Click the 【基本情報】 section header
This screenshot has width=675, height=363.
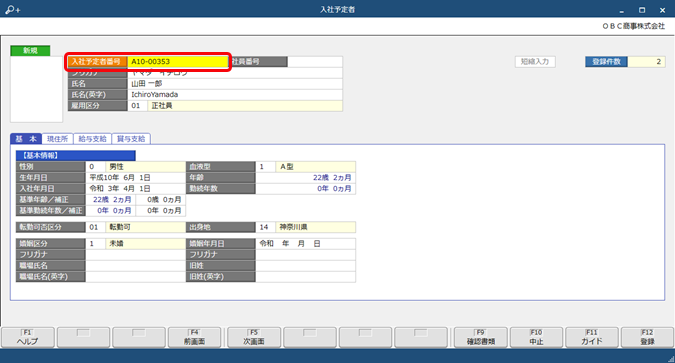click(76, 155)
